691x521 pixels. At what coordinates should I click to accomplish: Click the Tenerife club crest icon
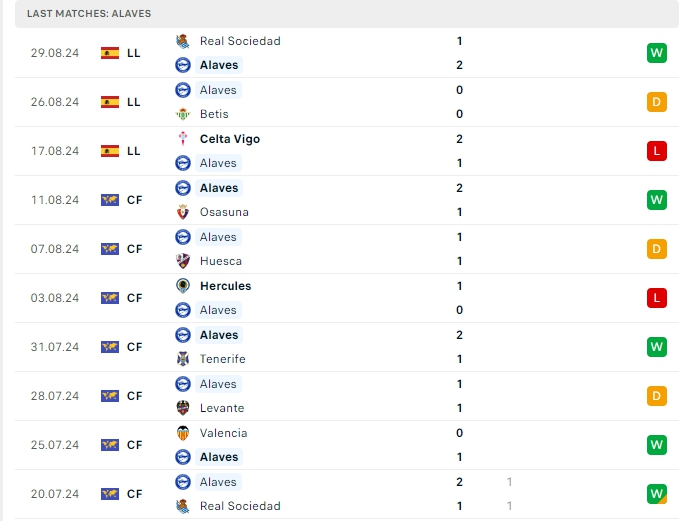183,359
